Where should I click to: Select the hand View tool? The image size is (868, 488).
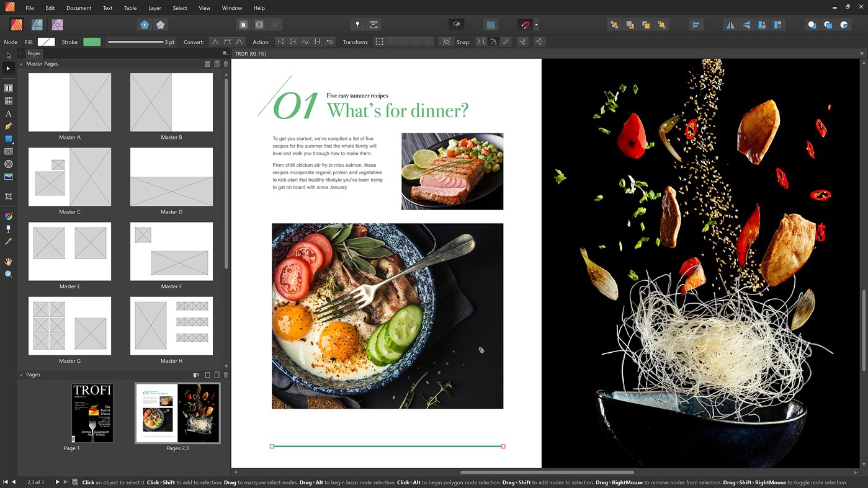pos(9,262)
